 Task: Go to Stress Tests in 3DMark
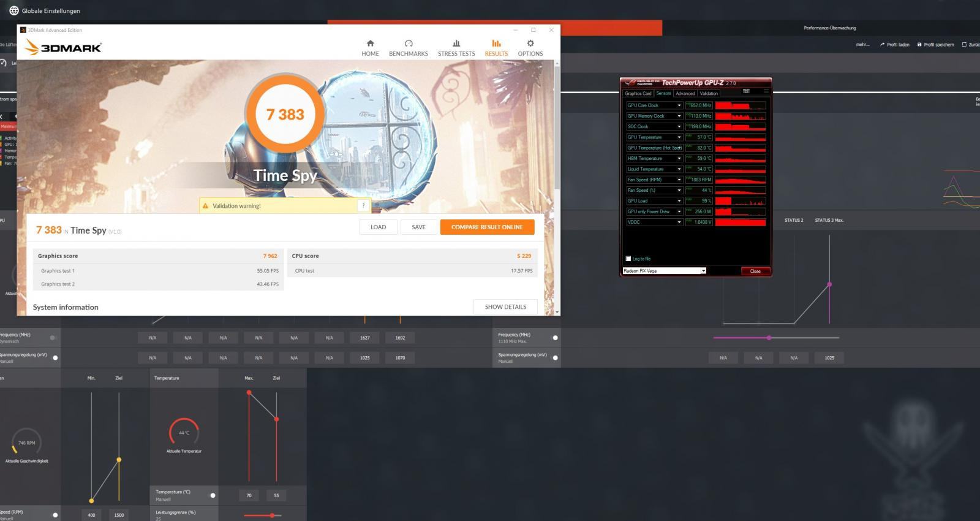point(456,48)
